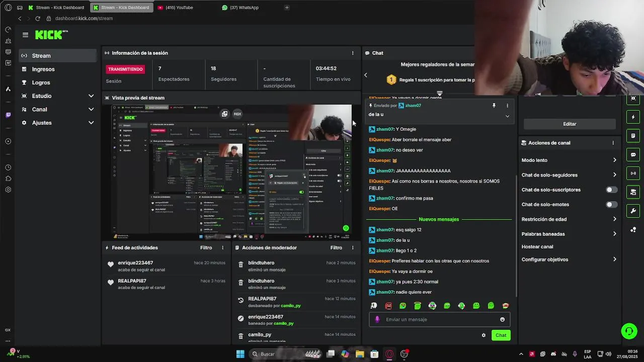Viewport: 644px width, 362px height.
Task: Toggle Chat de solo-suscriptores switch
Action: click(611, 190)
